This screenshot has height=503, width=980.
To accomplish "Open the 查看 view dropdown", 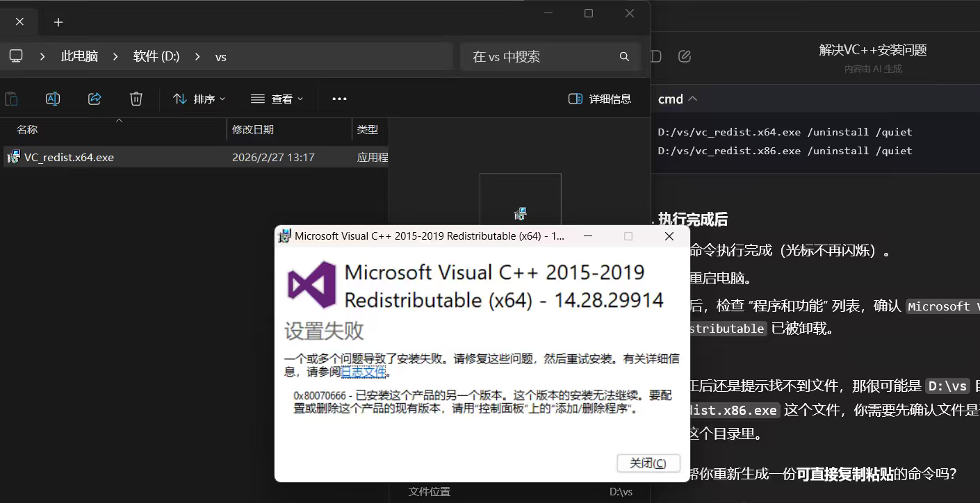I will tap(277, 99).
